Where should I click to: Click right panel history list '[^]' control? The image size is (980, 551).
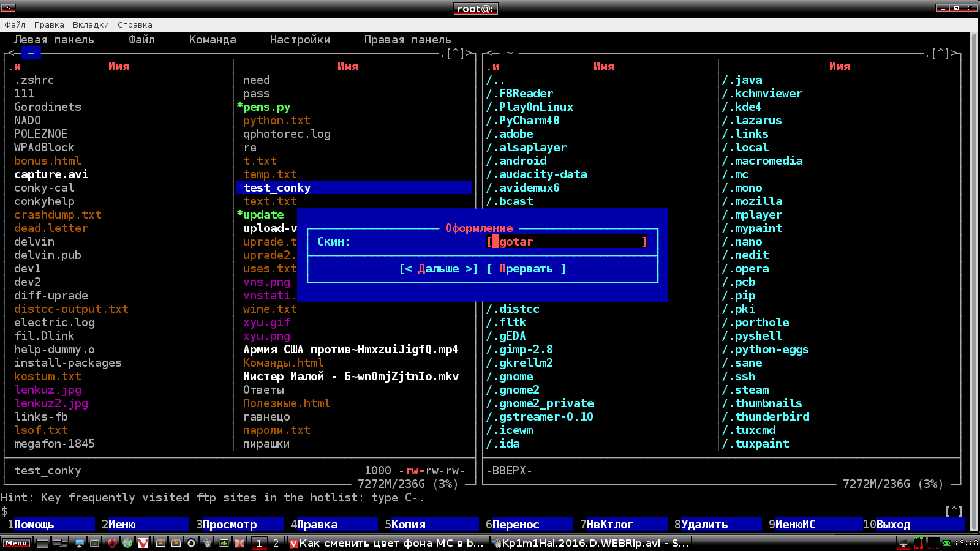click(x=940, y=53)
